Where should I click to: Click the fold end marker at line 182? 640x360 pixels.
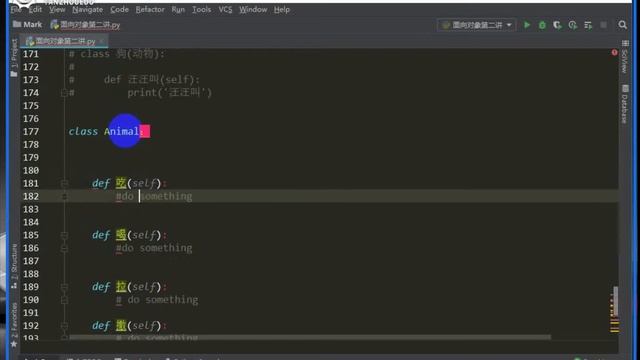coord(64,197)
